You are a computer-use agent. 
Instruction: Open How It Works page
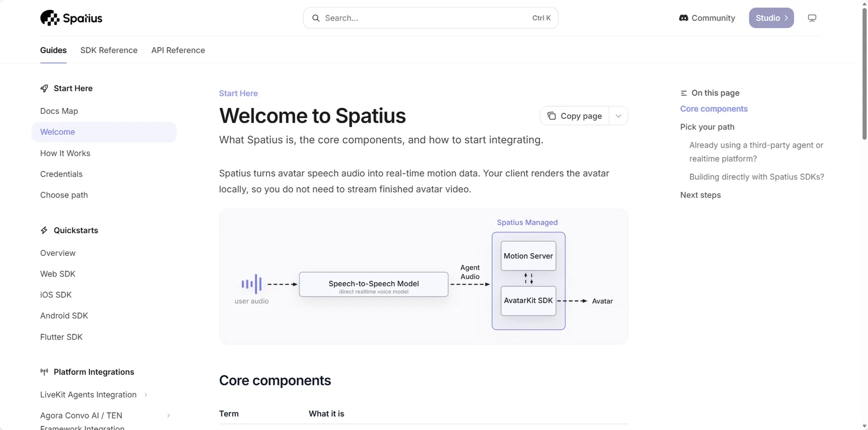(x=65, y=153)
